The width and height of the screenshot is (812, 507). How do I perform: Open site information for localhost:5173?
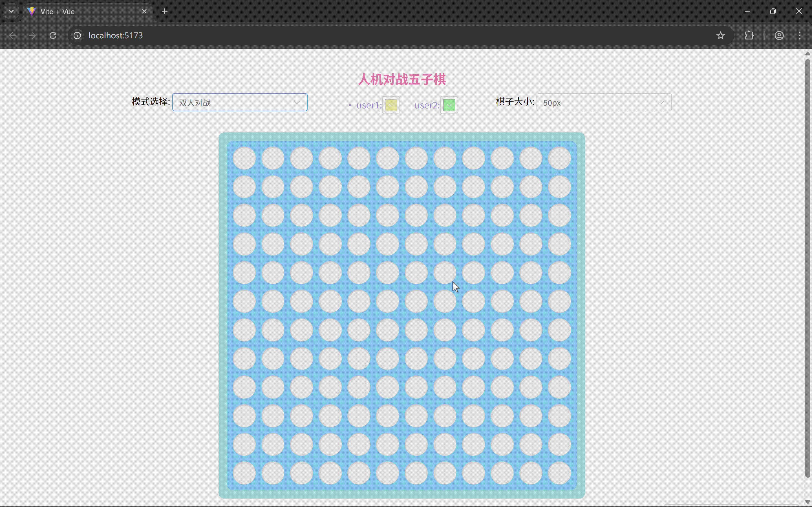click(x=77, y=35)
